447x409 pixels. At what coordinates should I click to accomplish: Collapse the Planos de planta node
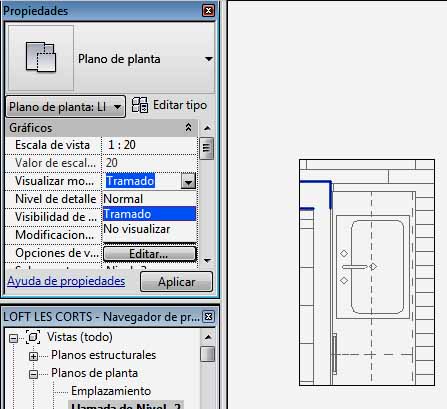pyautogui.click(x=33, y=374)
